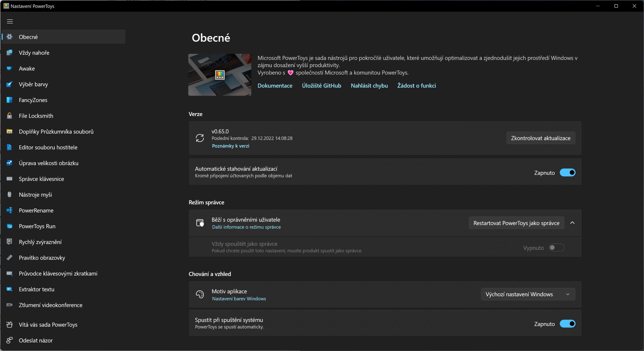Click the palette icon beside Motiv aplikace
Image resolution: width=644 pixels, height=351 pixels.
pos(200,294)
